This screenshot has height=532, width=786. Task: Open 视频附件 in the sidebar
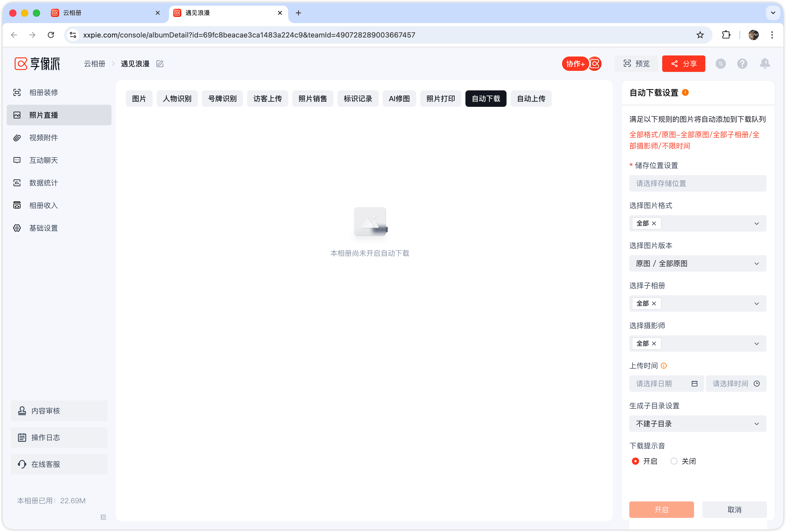59,138
